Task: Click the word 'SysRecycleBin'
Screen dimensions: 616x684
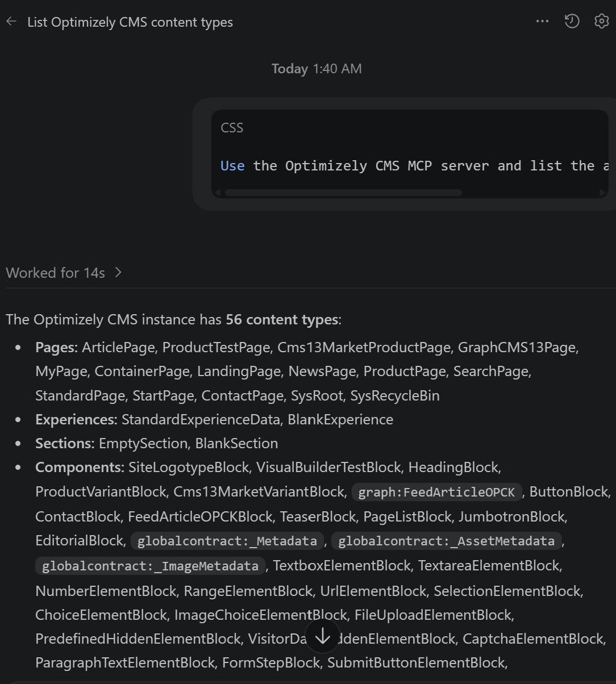Action: point(395,395)
